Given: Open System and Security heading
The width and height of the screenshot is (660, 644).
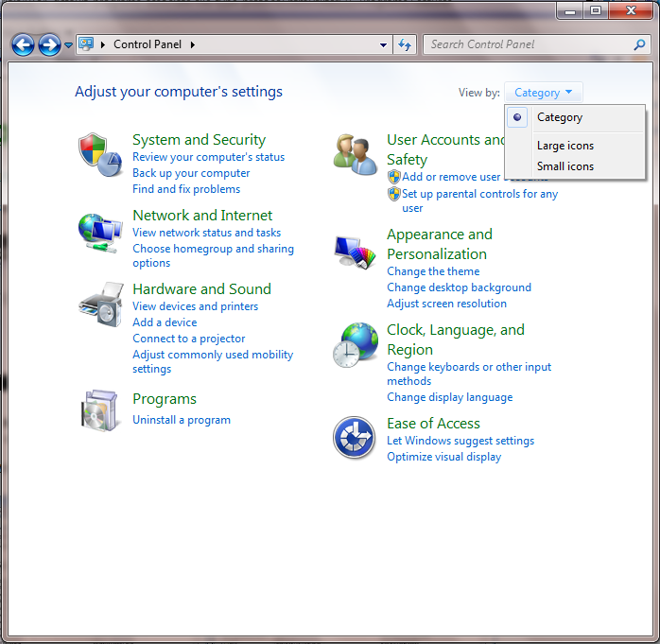Looking at the screenshot, I should (x=200, y=140).
